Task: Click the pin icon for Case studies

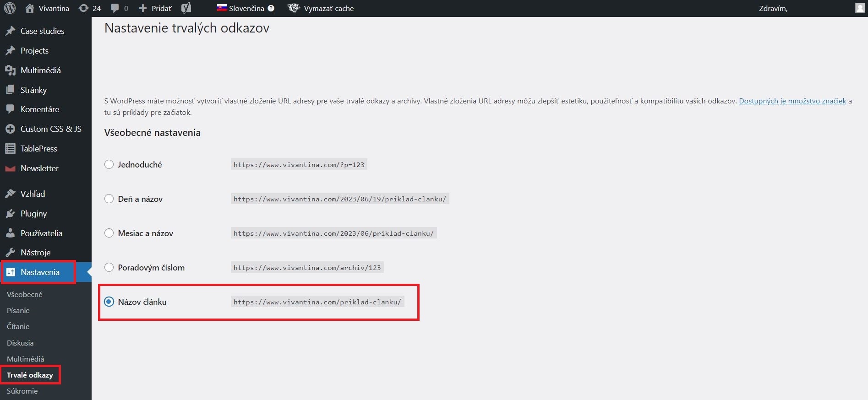Action: [x=10, y=31]
